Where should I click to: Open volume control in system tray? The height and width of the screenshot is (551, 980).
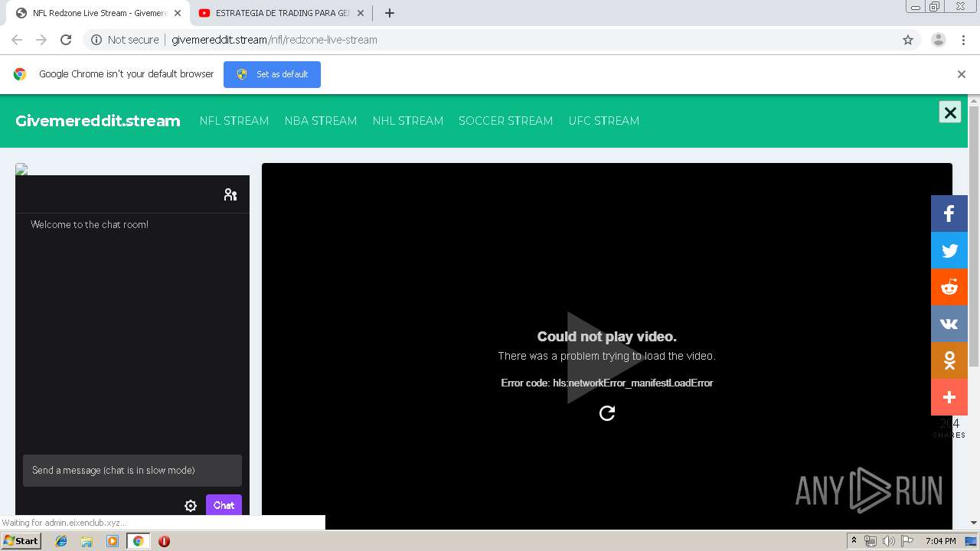click(x=888, y=541)
